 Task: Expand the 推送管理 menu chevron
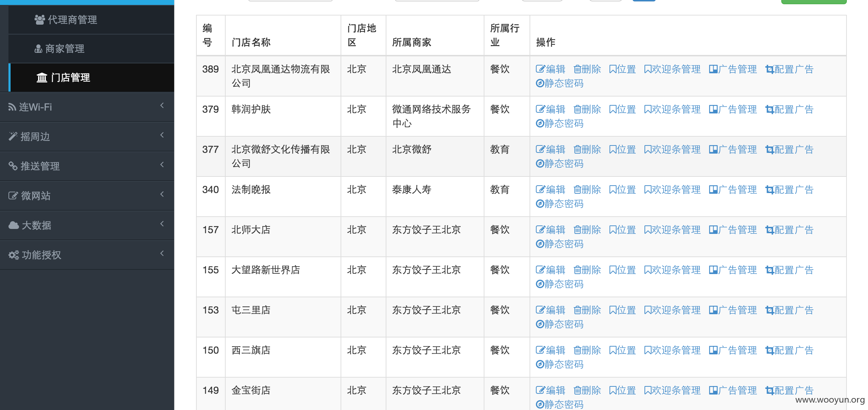(x=162, y=164)
